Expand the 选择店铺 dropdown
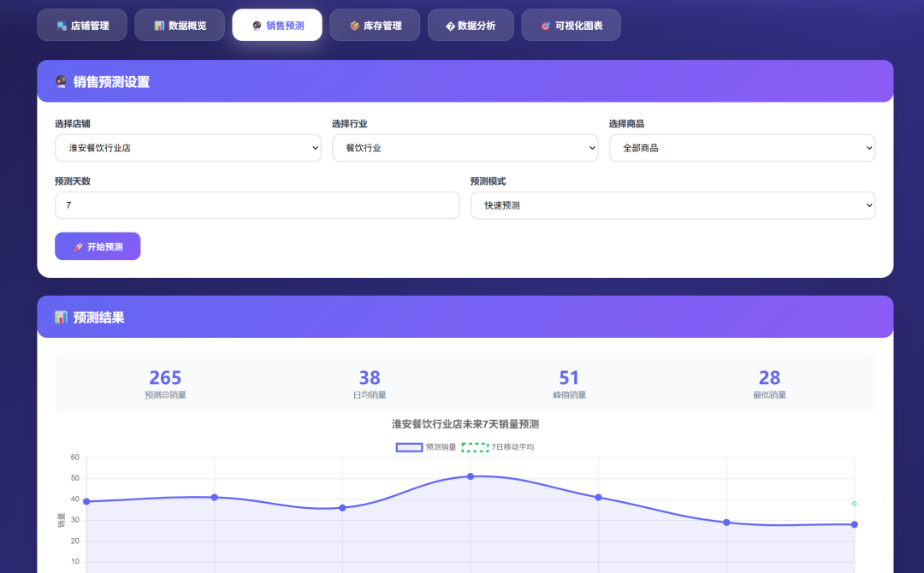 188,148
